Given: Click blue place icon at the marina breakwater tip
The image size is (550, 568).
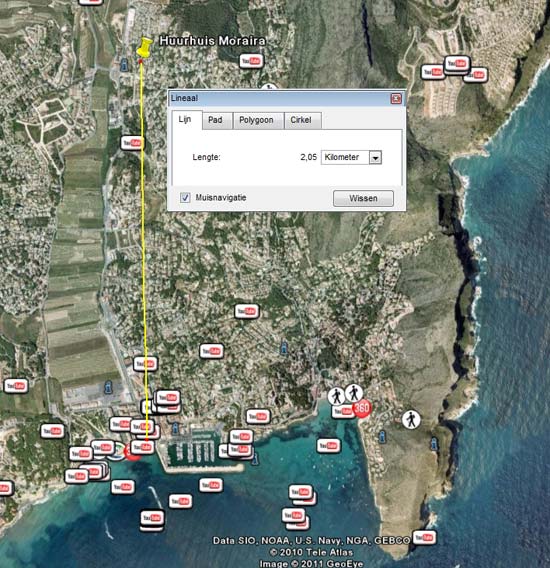Looking at the screenshot, I should (255, 459).
